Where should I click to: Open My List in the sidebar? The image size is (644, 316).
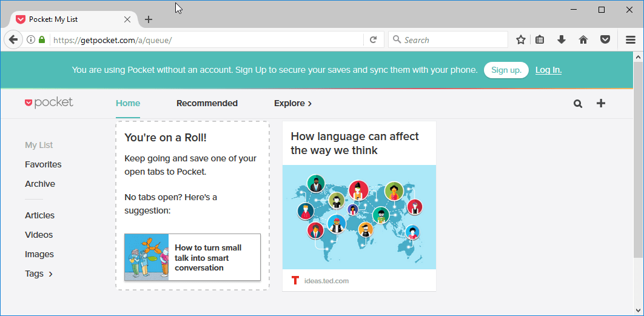coord(39,145)
